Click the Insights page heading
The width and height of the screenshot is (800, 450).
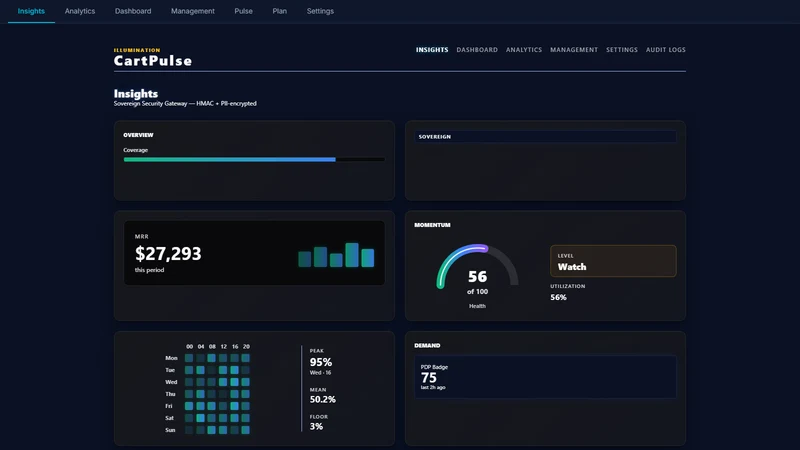[x=136, y=93]
